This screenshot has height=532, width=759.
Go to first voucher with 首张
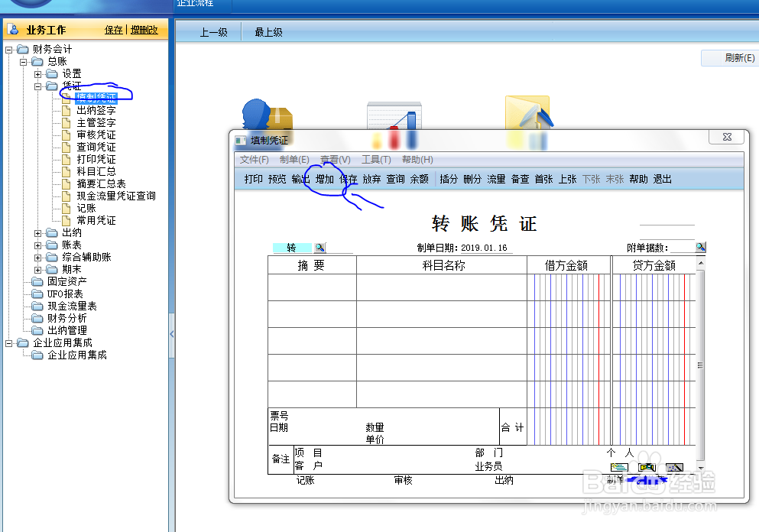tap(543, 179)
